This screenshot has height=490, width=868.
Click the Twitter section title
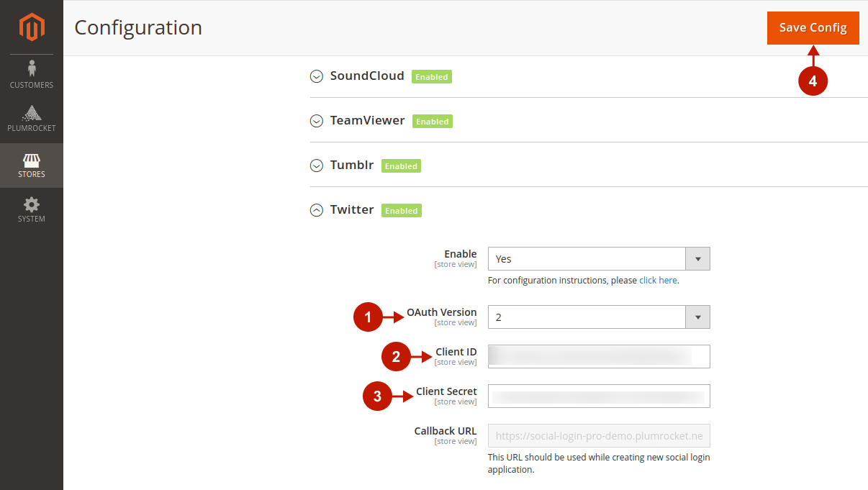pos(352,209)
